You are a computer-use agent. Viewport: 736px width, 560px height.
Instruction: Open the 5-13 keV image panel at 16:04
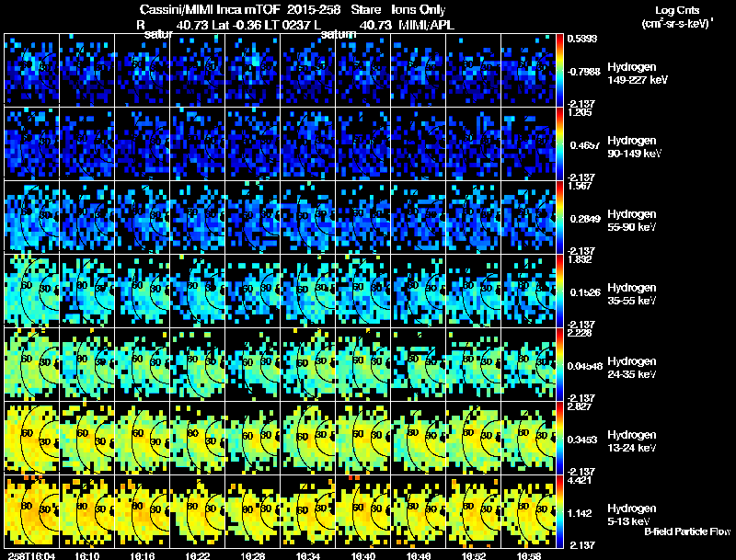(x=32, y=511)
